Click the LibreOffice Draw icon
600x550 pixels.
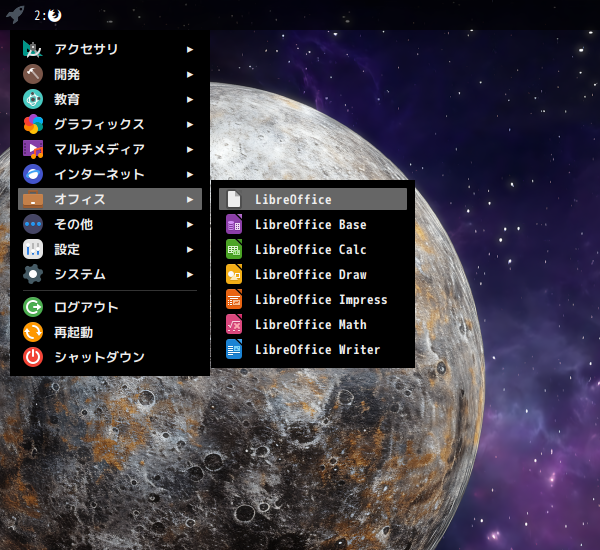pos(234,275)
